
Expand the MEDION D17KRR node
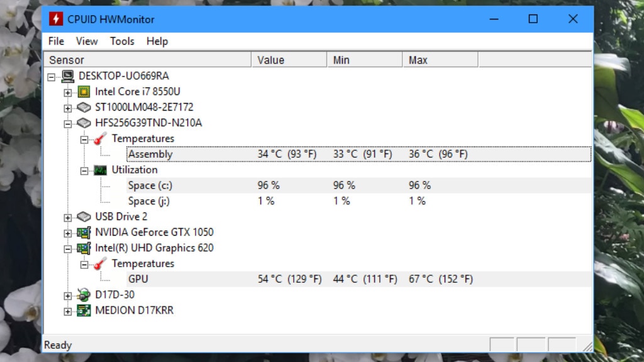(x=68, y=311)
